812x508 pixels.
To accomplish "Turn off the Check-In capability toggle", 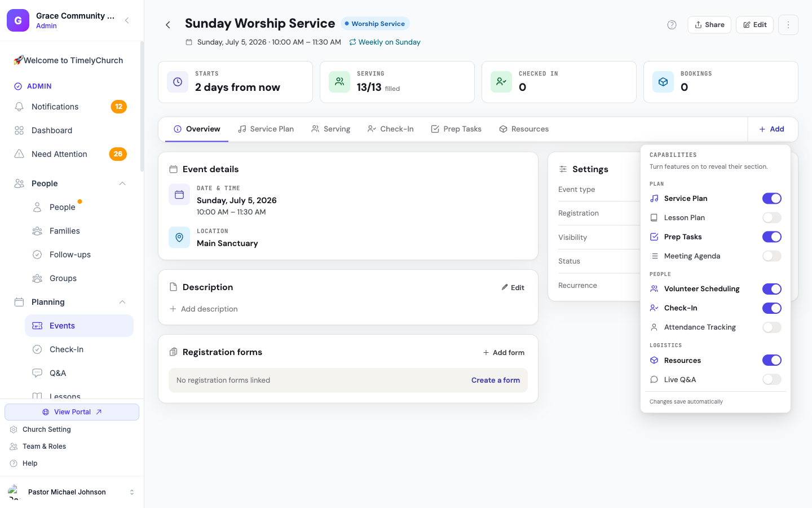I will click(771, 308).
